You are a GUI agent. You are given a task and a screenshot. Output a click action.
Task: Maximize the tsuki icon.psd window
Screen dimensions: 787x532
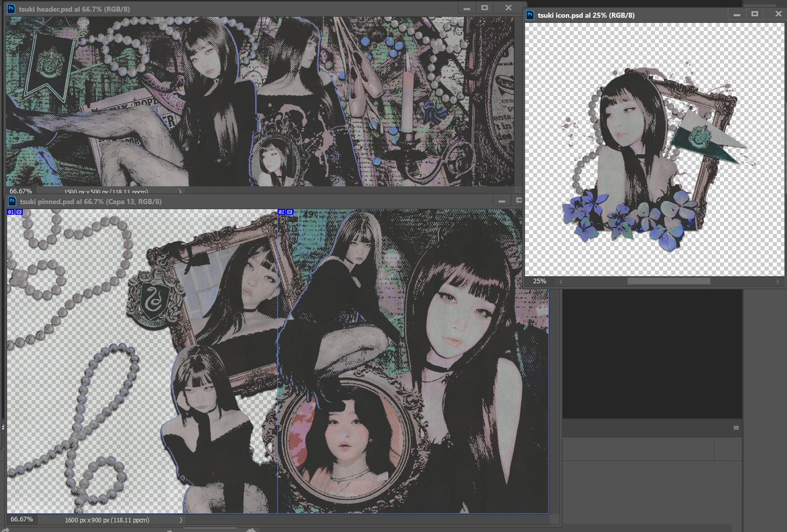coord(754,14)
